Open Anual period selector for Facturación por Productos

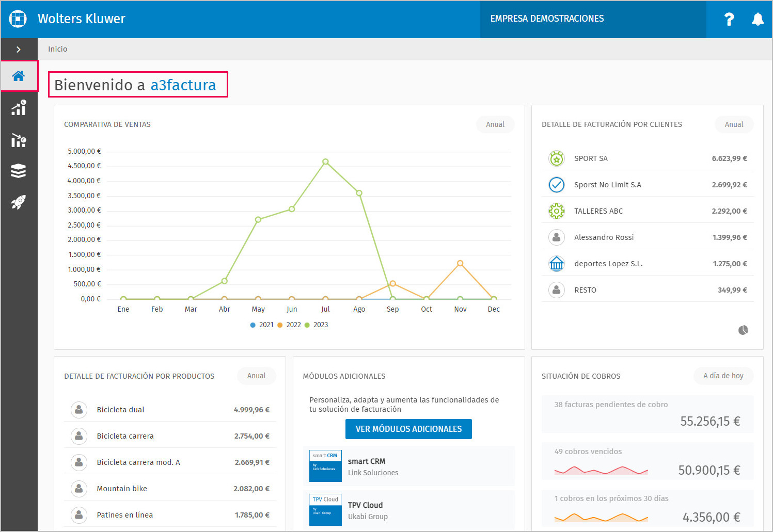point(256,376)
